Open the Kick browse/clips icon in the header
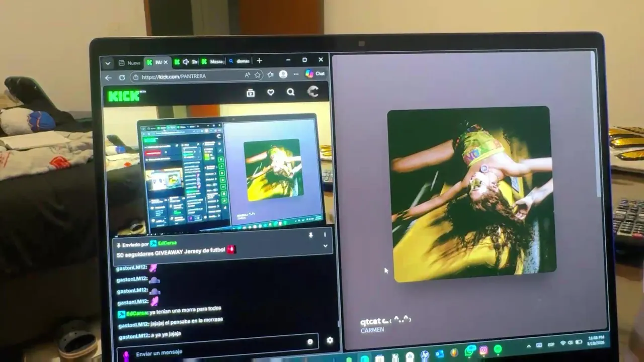Image resolution: width=644 pixels, height=362 pixels. tap(251, 93)
